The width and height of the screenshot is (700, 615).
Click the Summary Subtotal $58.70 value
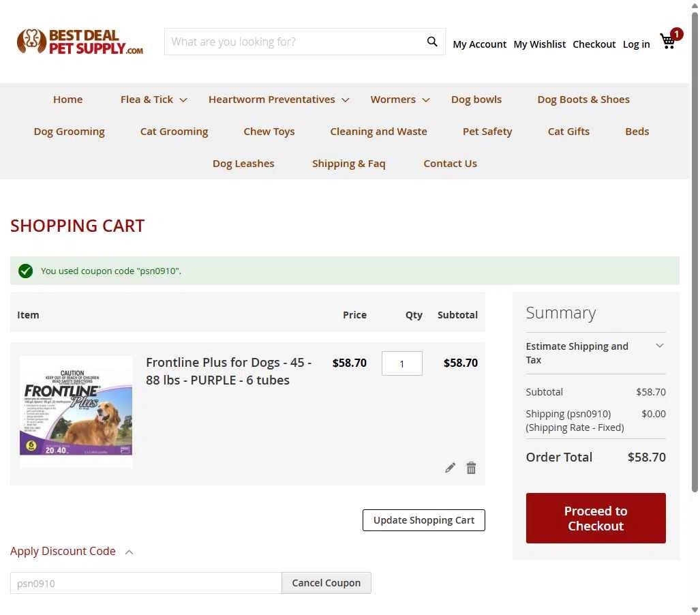pos(651,391)
